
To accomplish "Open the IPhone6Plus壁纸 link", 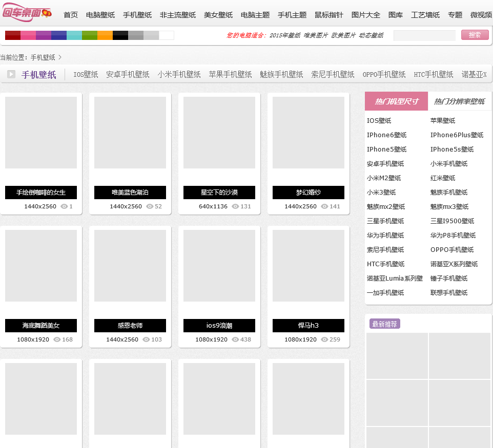I will (x=457, y=135).
